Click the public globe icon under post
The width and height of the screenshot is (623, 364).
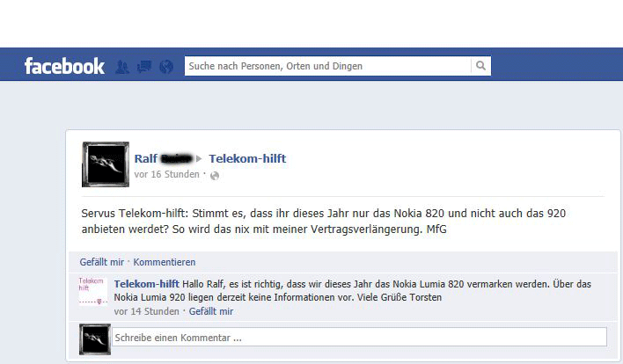tap(215, 176)
